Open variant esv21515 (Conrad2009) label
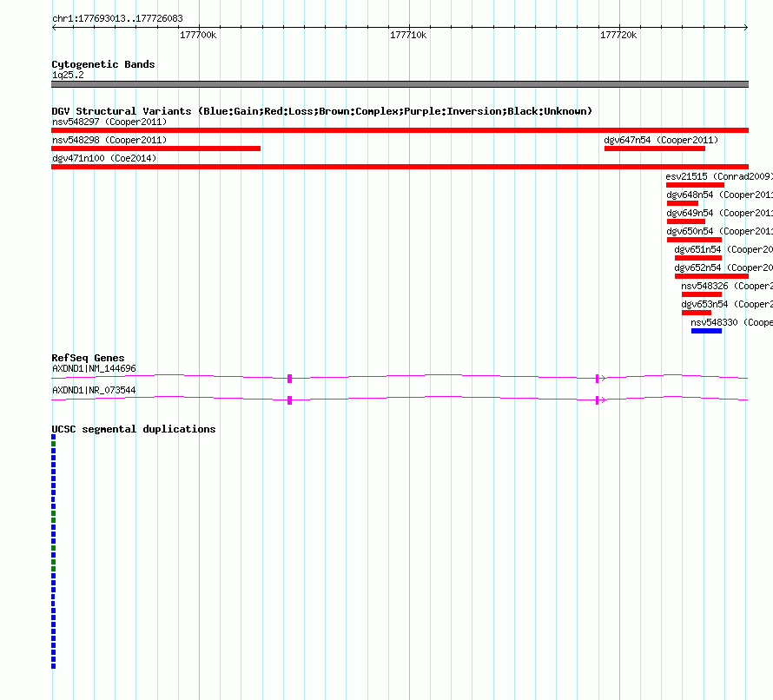Screen dimensions: 773x700 click(x=719, y=176)
